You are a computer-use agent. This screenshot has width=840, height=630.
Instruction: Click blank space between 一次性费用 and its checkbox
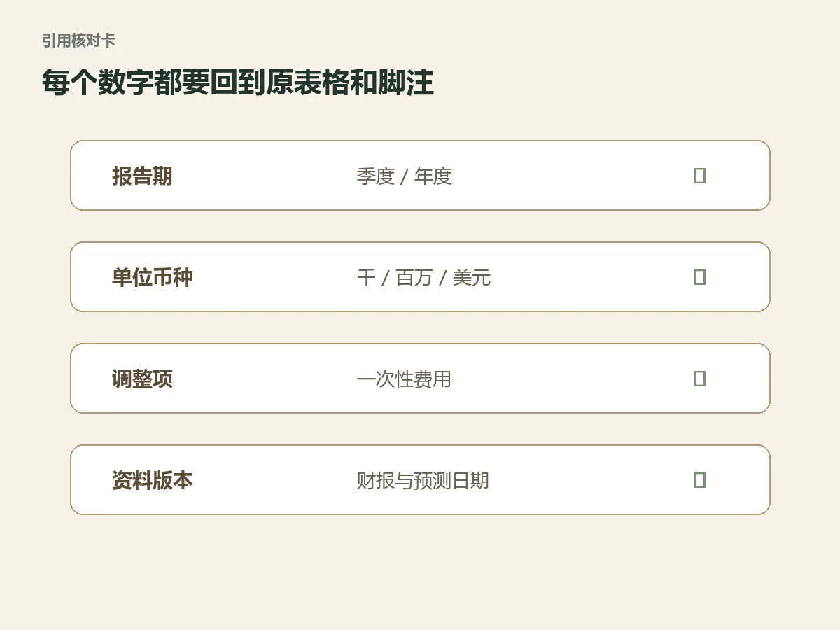[x=574, y=379]
